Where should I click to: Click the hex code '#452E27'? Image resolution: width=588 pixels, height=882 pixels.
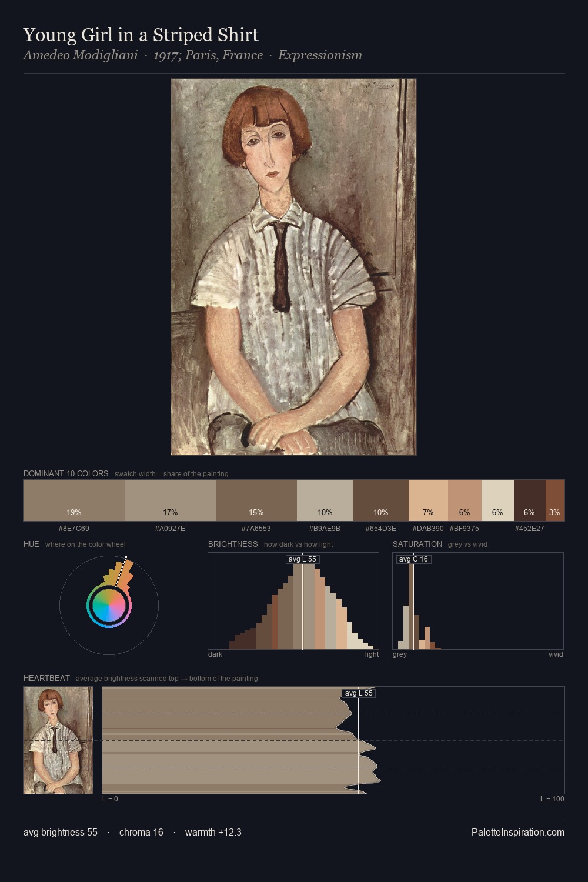coord(530,528)
